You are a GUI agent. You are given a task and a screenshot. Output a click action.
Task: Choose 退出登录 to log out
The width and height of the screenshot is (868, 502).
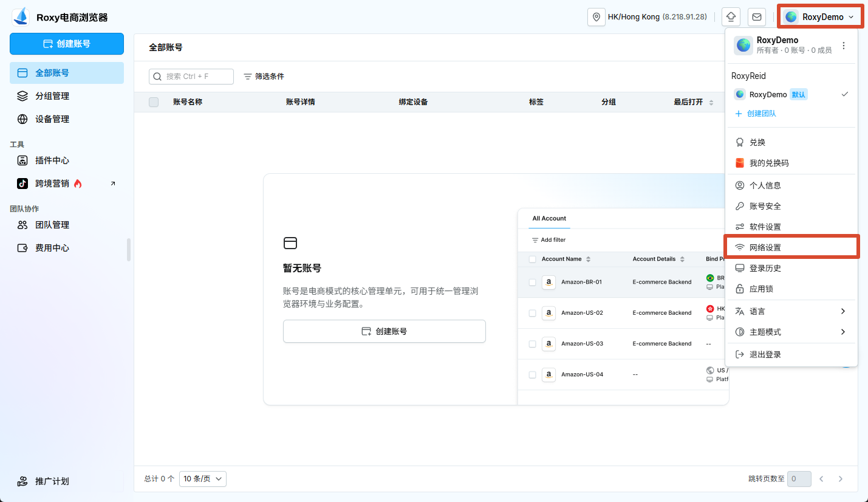(791, 354)
